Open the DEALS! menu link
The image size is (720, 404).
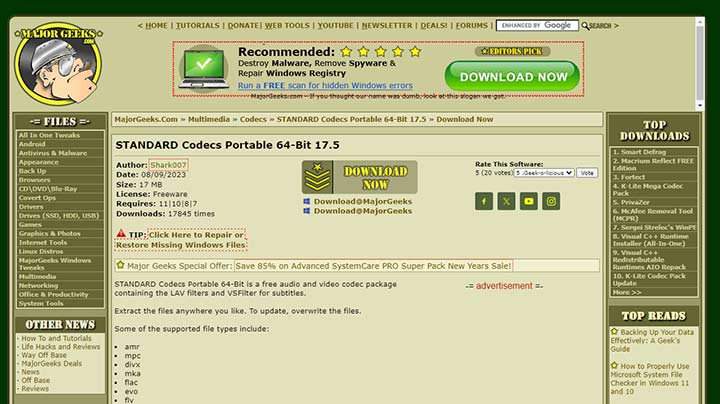[x=434, y=26]
